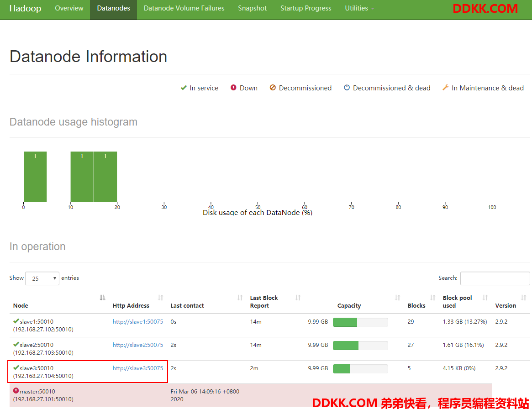Image resolution: width=532 pixels, height=409 pixels.
Task: Click the histogram bar at 15-20%
Action: point(105,177)
